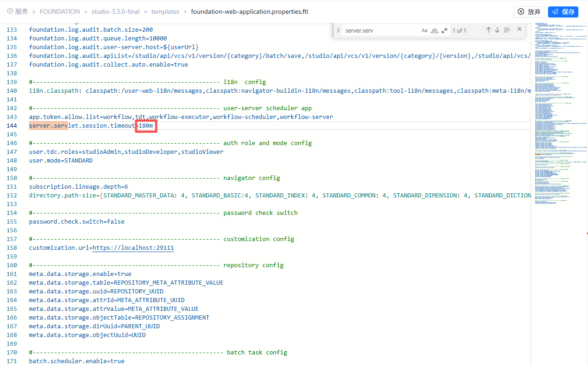Open the 服务 breadcrumb item

coord(21,11)
